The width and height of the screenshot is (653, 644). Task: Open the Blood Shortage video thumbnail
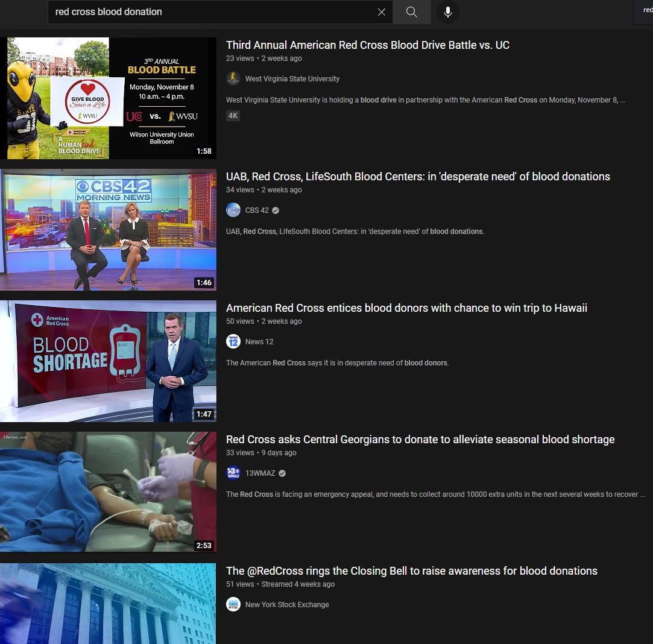(x=109, y=361)
